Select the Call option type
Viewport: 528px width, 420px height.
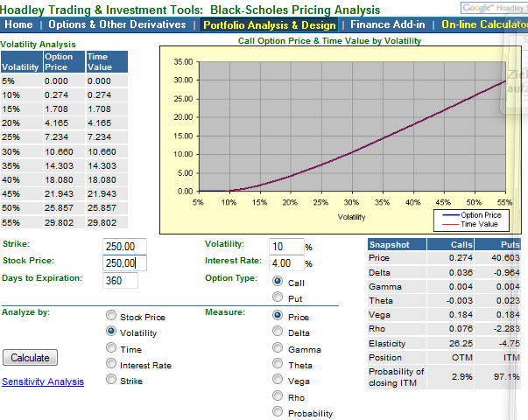point(278,281)
